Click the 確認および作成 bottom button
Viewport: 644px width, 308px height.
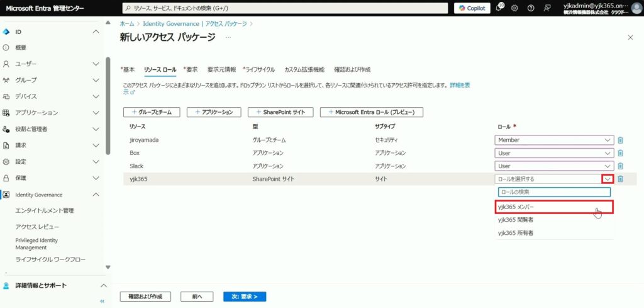(145, 297)
